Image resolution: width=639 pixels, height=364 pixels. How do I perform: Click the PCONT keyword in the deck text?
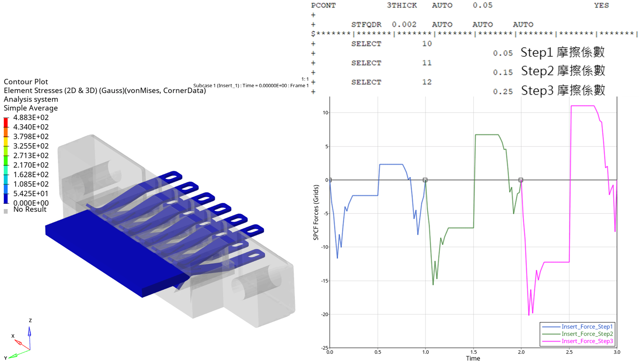[x=324, y=5]
